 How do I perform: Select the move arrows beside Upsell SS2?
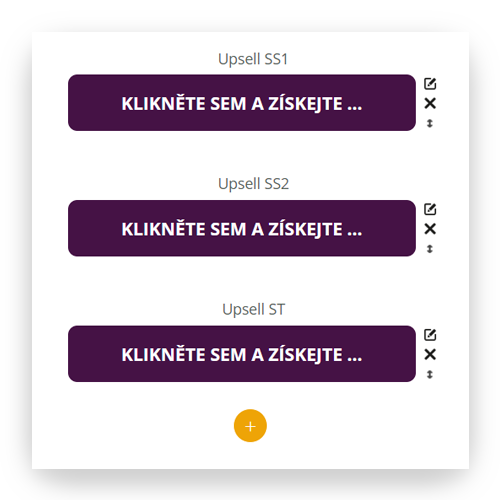[430, 249]
